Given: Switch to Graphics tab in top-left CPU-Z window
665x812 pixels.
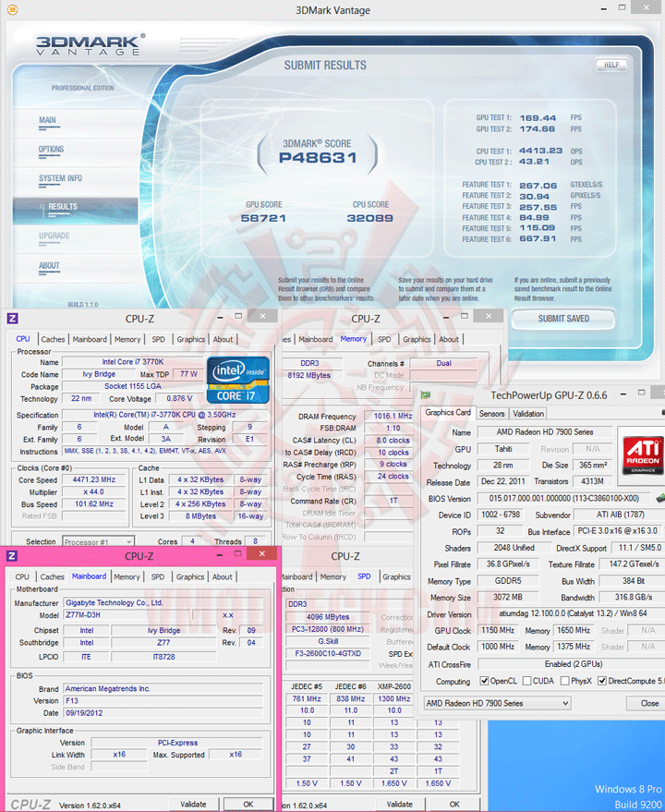Looking at the screenshot, I should pos(190,339).
